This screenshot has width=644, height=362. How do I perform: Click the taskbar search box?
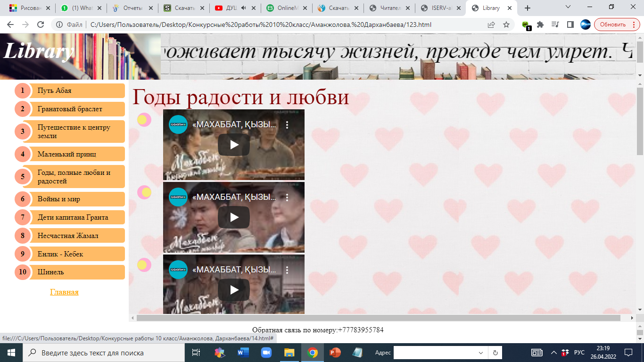pos(104,353)
